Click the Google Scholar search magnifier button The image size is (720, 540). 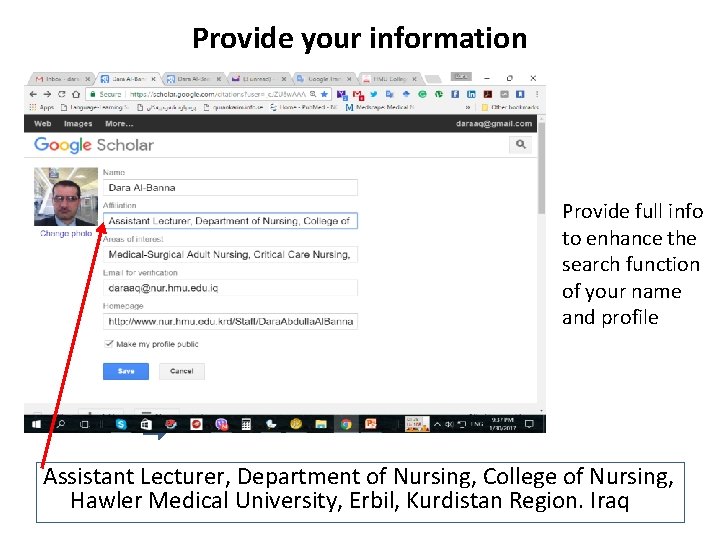(520, 144)
